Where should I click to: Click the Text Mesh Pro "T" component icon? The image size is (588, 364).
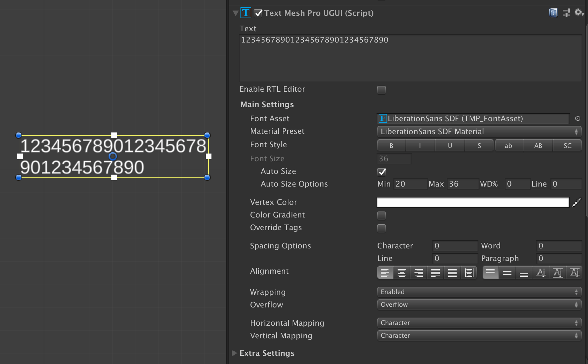click(x=246, y=13)
